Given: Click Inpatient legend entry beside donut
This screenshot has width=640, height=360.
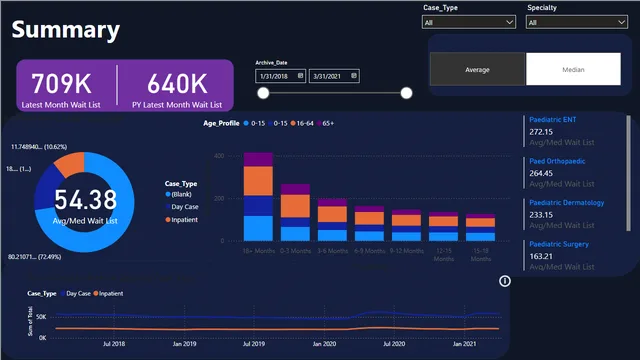Looking at the screenshot, I should click(x=181, y=220).
